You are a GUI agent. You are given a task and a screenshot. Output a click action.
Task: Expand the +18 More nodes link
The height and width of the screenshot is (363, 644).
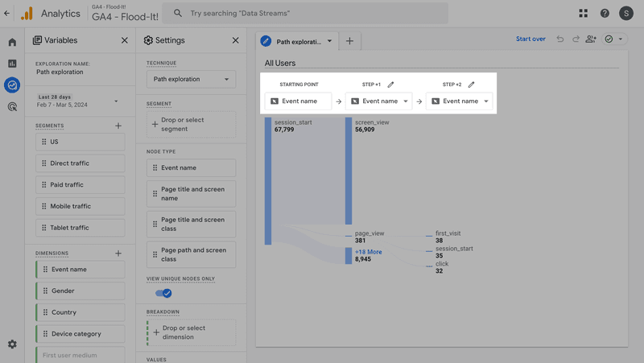[x=369, y=252]
